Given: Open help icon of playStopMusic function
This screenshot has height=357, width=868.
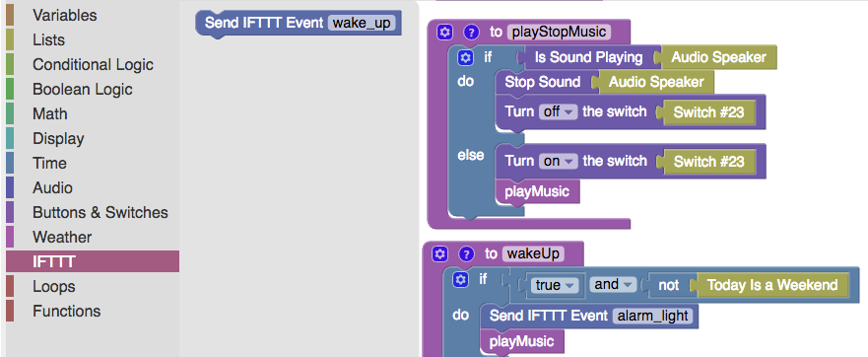Looking at the screenshot, I should (471, 33).
